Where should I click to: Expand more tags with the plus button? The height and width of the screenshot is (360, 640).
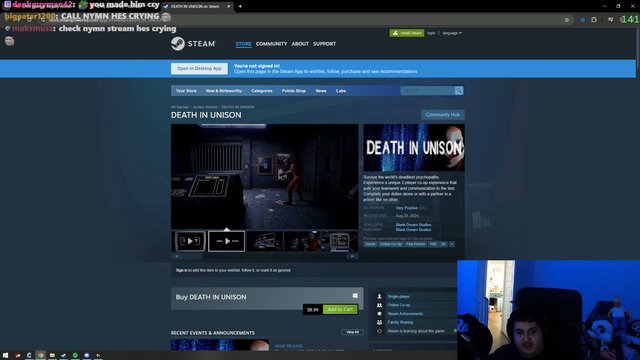(x=451, y=244)
